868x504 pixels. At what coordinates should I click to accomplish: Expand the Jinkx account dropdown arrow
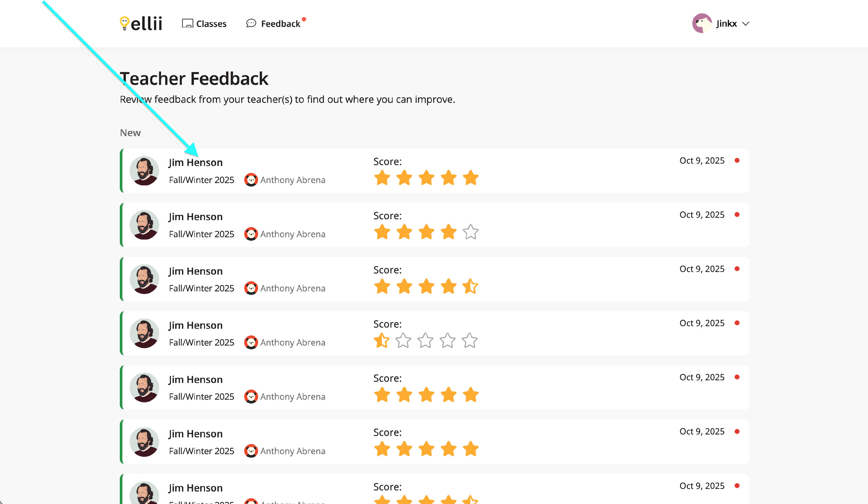[x=746, y=24]
